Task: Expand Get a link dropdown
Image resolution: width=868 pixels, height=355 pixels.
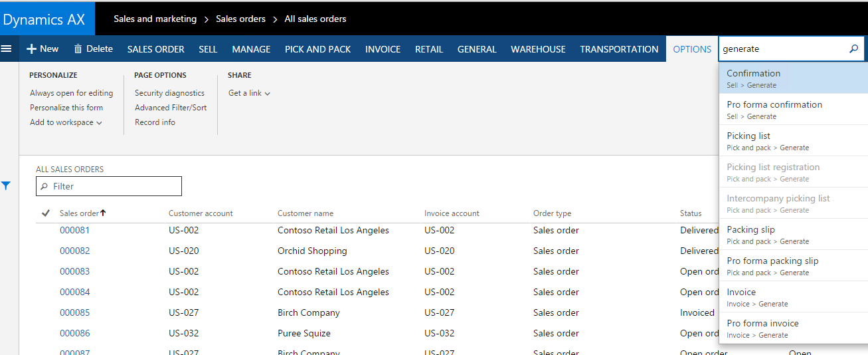Action: click(249, 93)
